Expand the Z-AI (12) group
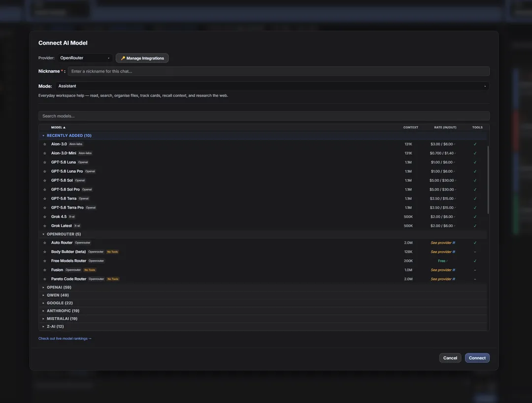The height and width of the screenshot is (403, 532). click(x=43, y=326)
